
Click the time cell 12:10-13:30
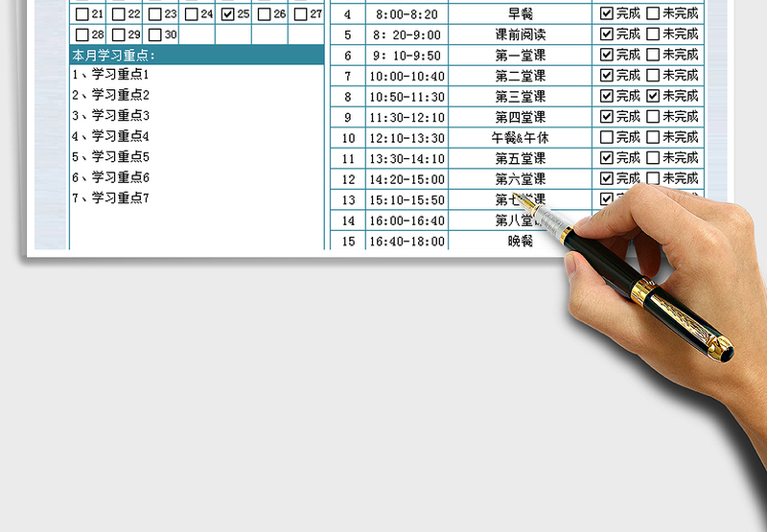click(x=407, y=138)
